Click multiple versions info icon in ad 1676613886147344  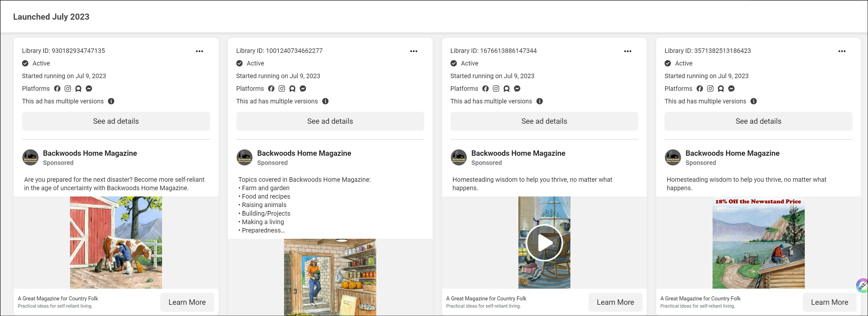point(540,101)
